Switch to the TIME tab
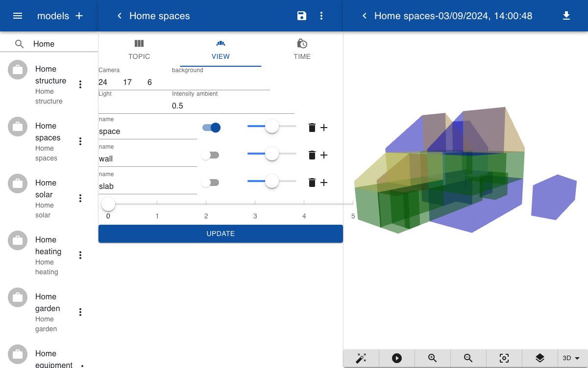This screenshot has width=588, height=368. [302, 50]
